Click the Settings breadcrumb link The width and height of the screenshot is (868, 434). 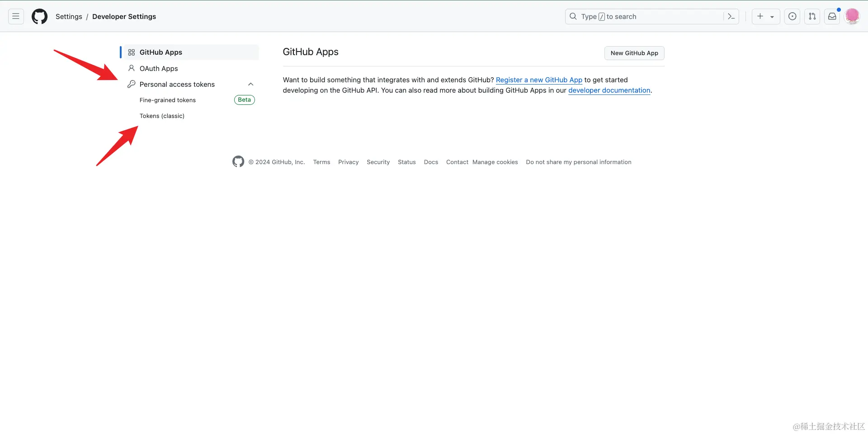point(69,16)
